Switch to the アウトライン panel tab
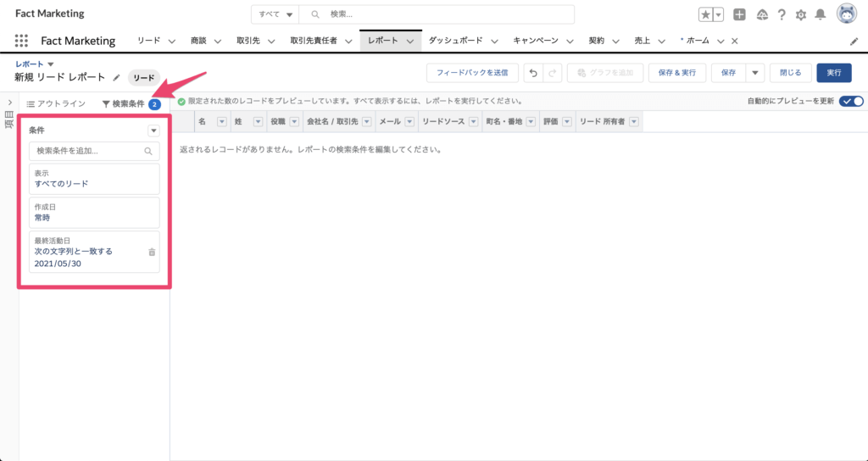 pyautogui.click(x=56, y=103)
